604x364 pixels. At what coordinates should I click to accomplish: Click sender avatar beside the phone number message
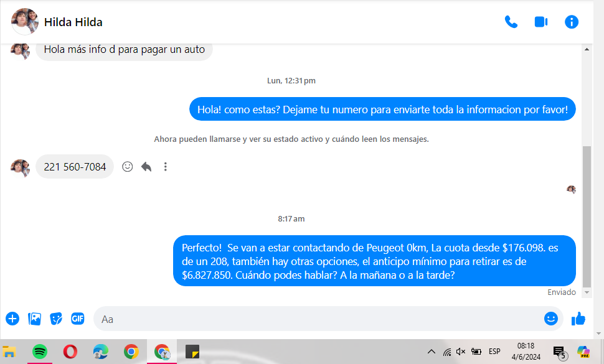pos(20,168)
